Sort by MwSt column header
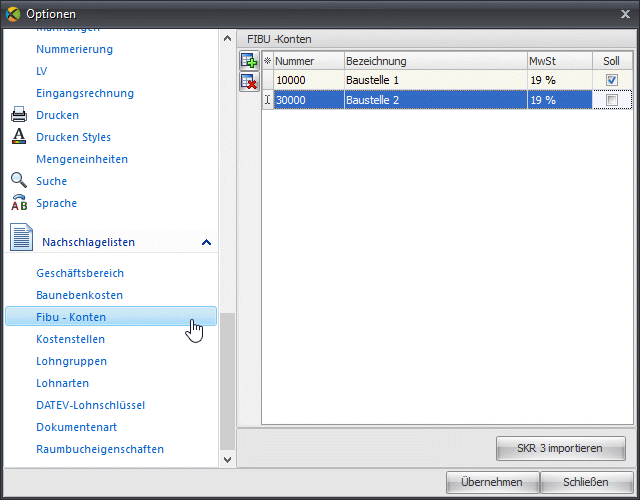 (560, 61)
